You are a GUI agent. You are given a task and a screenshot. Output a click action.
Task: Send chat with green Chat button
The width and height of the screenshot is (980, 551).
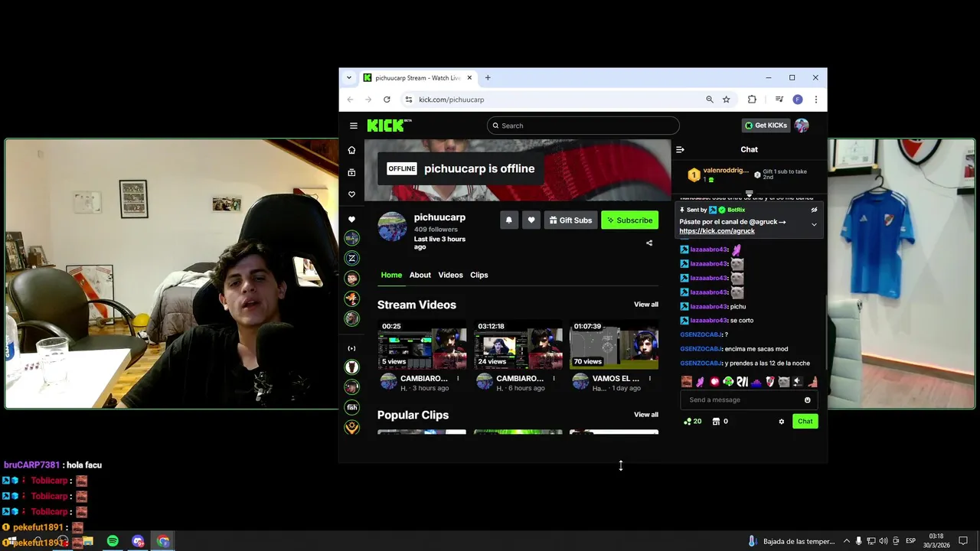805,422
